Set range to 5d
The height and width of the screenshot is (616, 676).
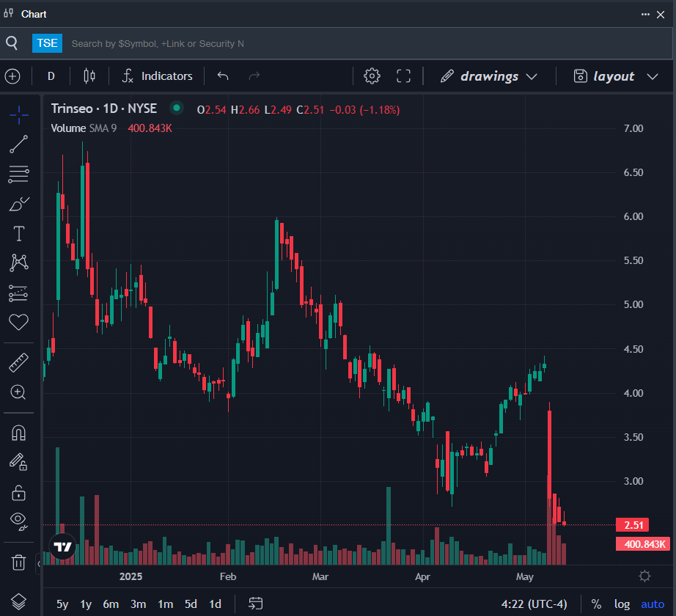click(x=191, y=604)
